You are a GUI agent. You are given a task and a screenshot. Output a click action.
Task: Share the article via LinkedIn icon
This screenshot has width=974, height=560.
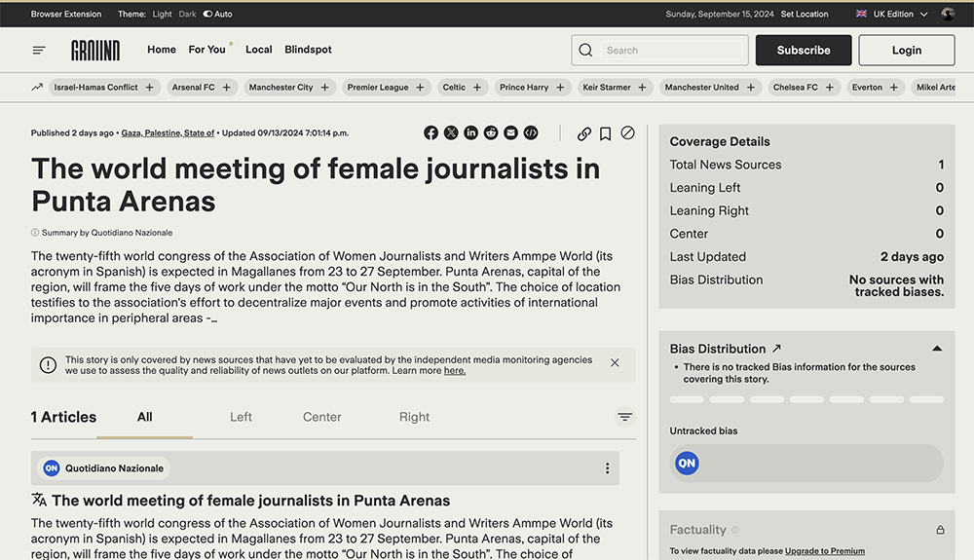(x=471, y=133)
